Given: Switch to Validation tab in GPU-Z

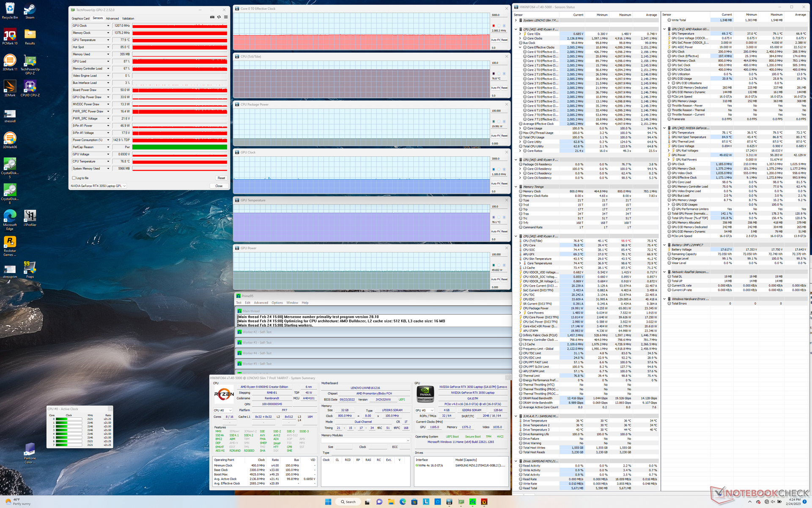Looking at the screenshot, I should point(128,18).
